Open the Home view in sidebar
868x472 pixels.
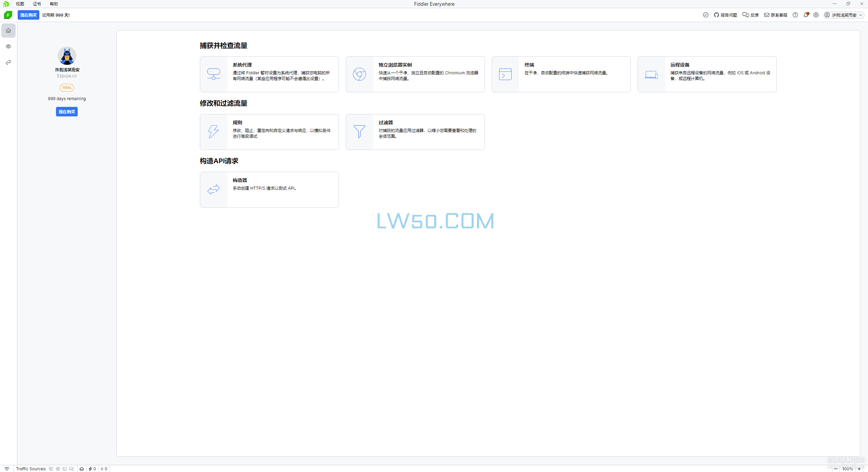click(8, 31)
